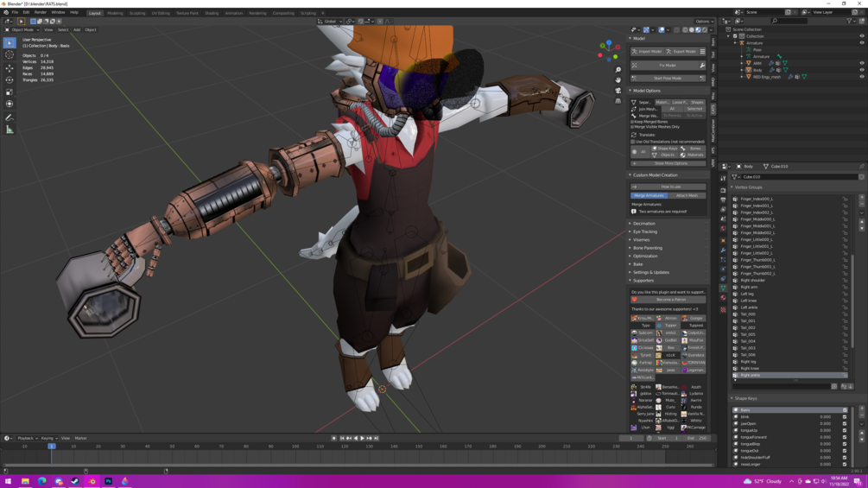Viewport: 868px width, 488px height.
Task: Add a new vertex group with plus button
Action: [862, 199]
